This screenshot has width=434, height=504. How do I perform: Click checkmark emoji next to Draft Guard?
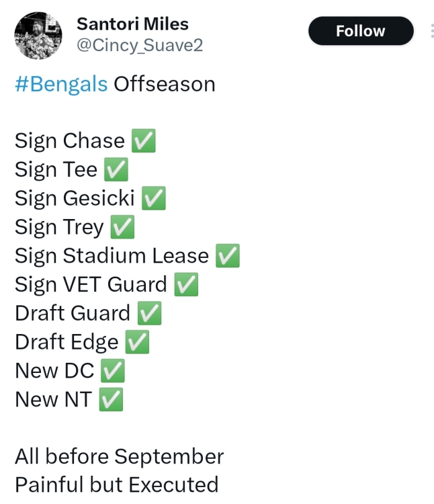(x=149, y=313)
